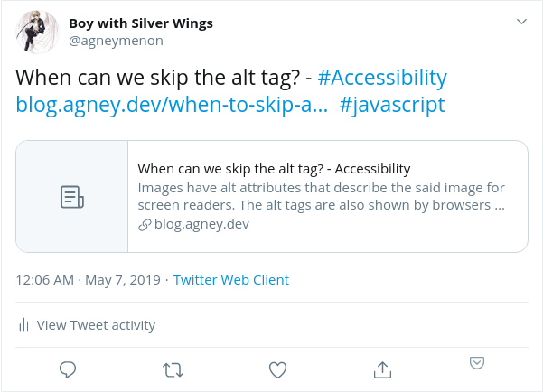The image size is (543, 392).
Task: Click View Tweet activity
Action: 96,325
